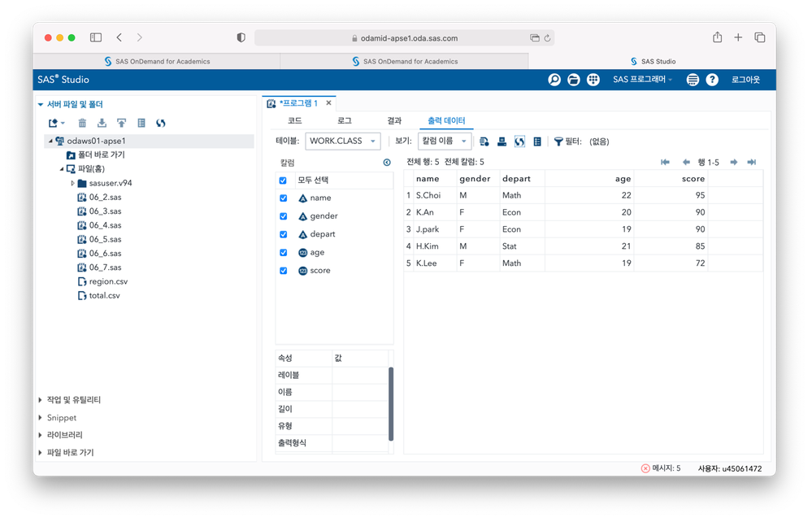Click the export table icon beside view dropdown

pos(484,142)
